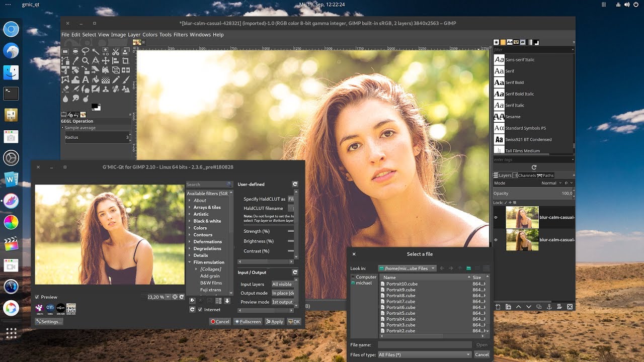Toggle visibility of the top layer

(x=496, y=218)
